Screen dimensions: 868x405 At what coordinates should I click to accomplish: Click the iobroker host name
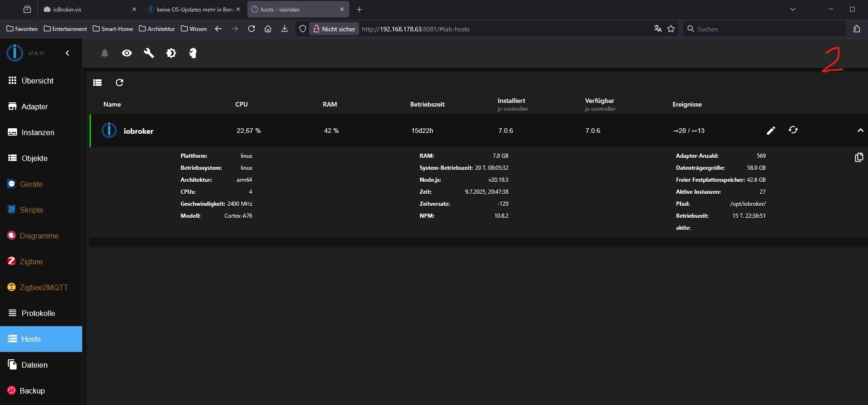[x=138, y=131]
